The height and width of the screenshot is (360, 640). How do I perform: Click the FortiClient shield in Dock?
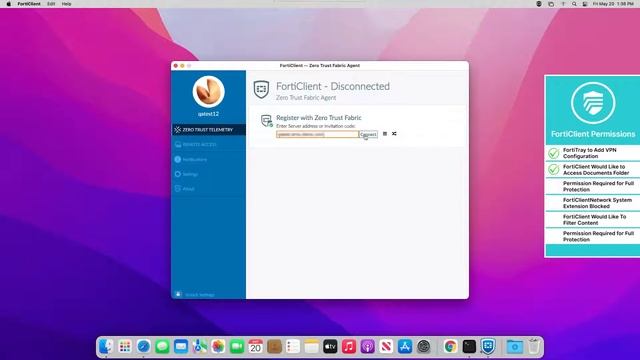tap(488, 347)
